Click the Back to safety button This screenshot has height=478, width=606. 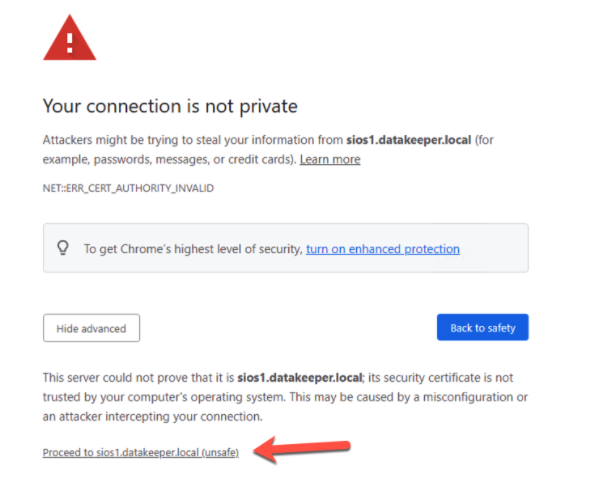[482, 328]
